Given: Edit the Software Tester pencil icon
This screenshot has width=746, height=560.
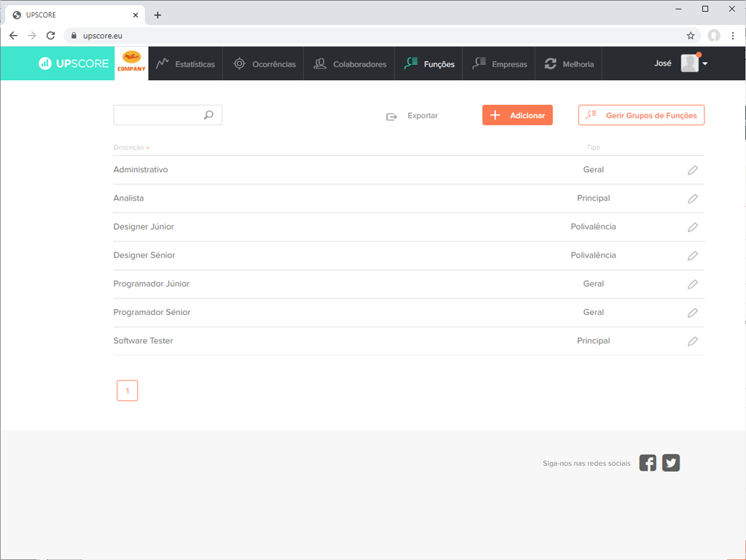Looking at the screenshot, I should pos(693,341).
